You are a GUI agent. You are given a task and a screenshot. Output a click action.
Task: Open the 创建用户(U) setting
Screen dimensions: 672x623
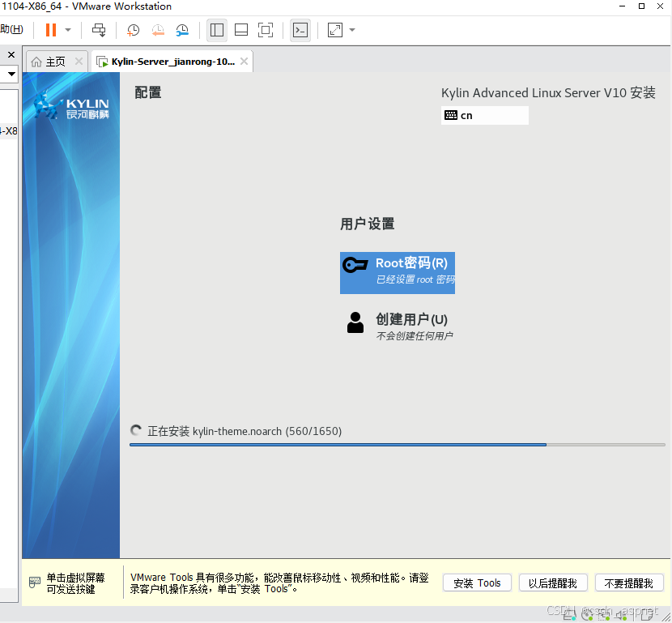click(x=398, y=326)
